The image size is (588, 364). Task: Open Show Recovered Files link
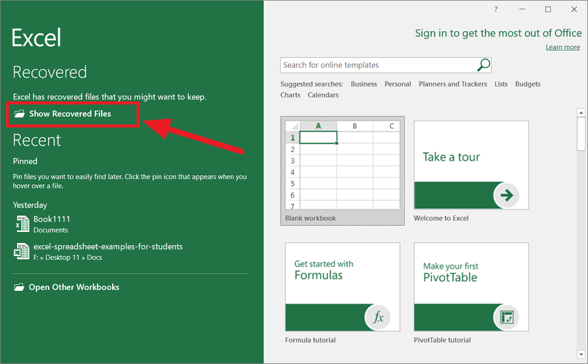[x=70, y=114]
